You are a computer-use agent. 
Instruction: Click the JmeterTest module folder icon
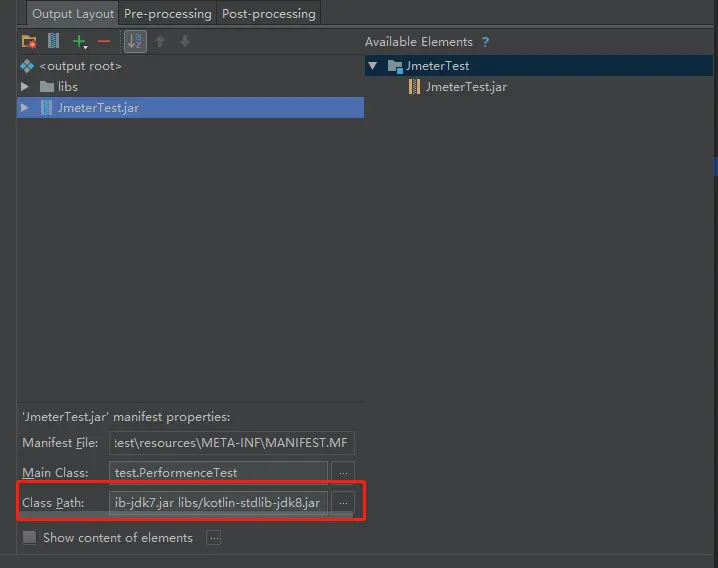[395, 66]
